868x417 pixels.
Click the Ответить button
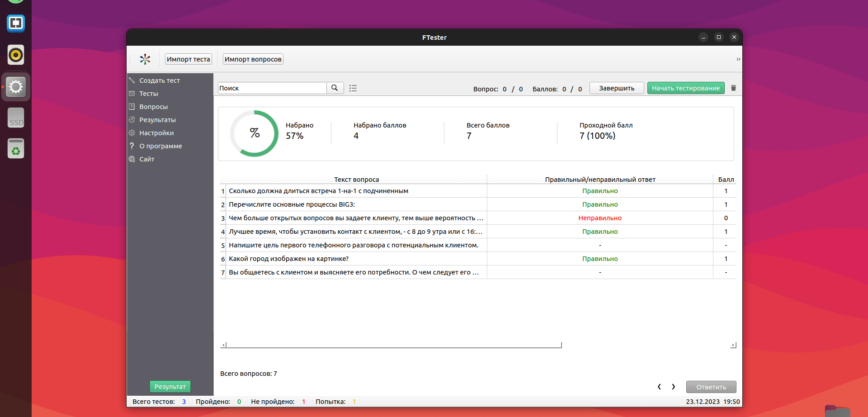coord(711,387)
